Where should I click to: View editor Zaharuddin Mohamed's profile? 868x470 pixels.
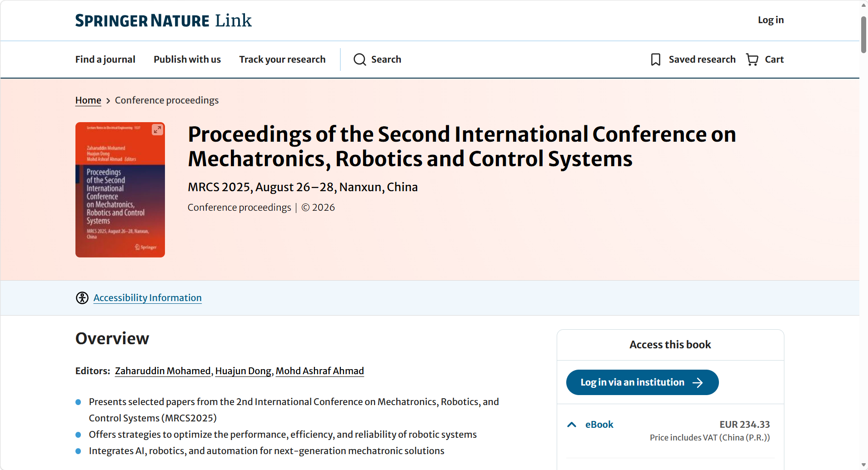[163, 371]
